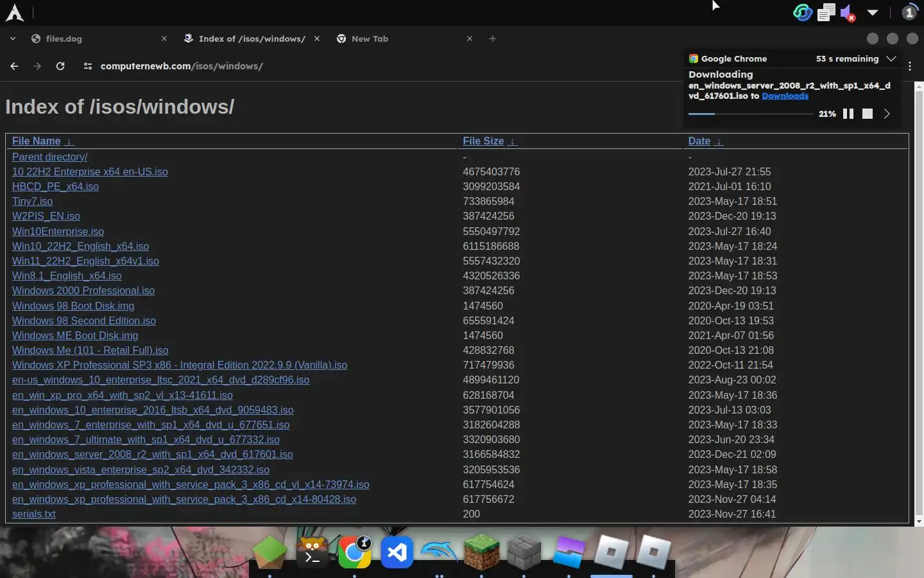This screenshot has height=578, width=924.
Task: Sort by File Size descending arrow
Action: pos(512,141)
